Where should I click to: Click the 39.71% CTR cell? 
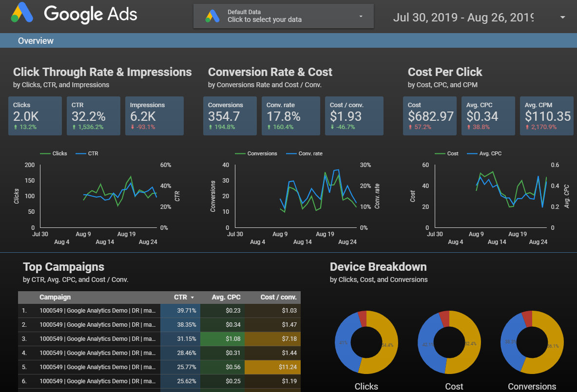pos(180,311)
